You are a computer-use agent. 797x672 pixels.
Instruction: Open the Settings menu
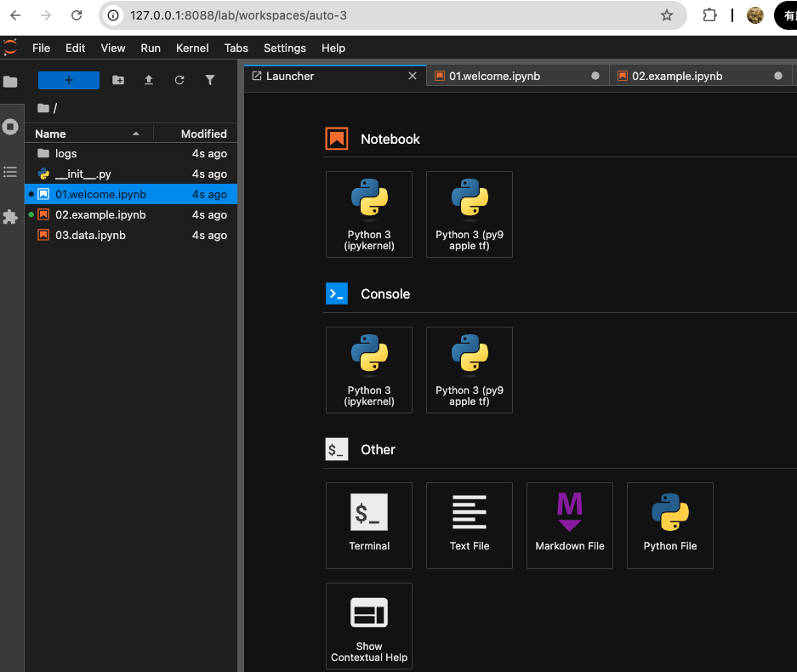click(285, 48)
